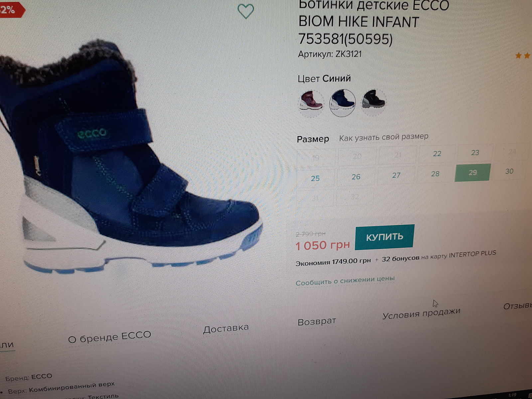Pick size 27 option

[396, 175]
